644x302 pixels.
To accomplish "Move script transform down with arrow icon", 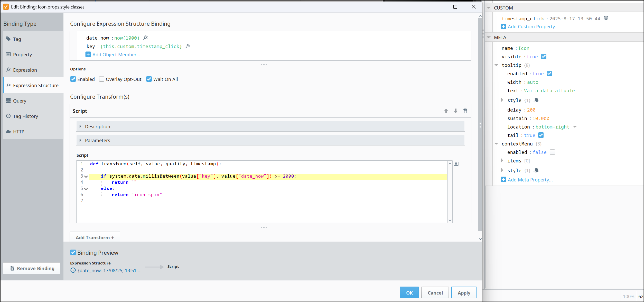I will click(x=455, y=111).
